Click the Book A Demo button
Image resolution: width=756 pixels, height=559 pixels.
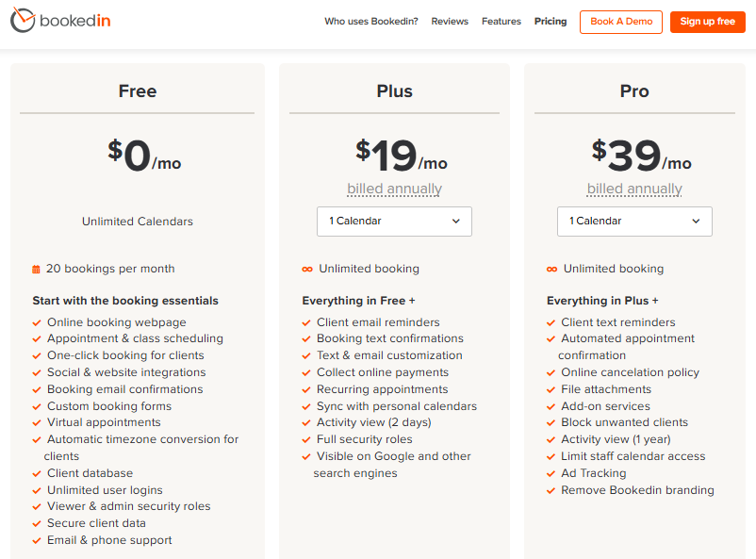(620, 21)
